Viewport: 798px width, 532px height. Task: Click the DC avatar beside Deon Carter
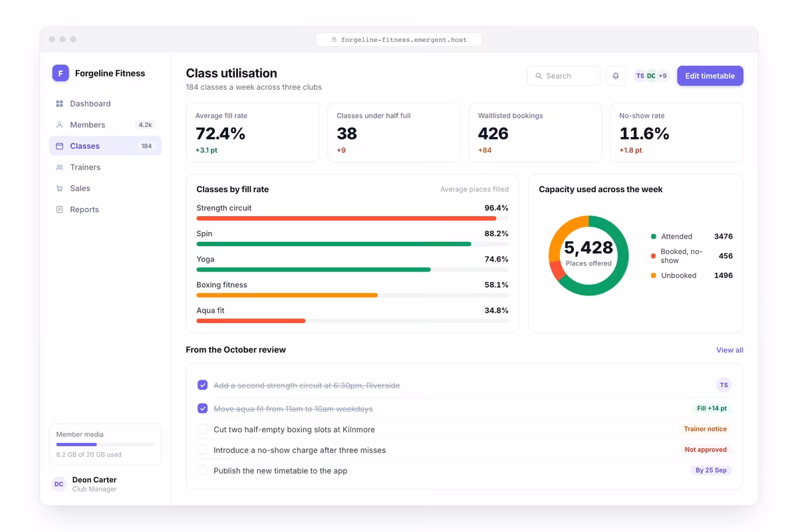coord(59,484)
